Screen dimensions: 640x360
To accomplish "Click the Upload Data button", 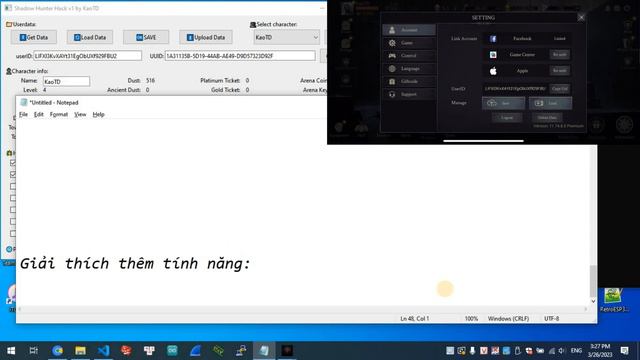I will pos(206,37).
